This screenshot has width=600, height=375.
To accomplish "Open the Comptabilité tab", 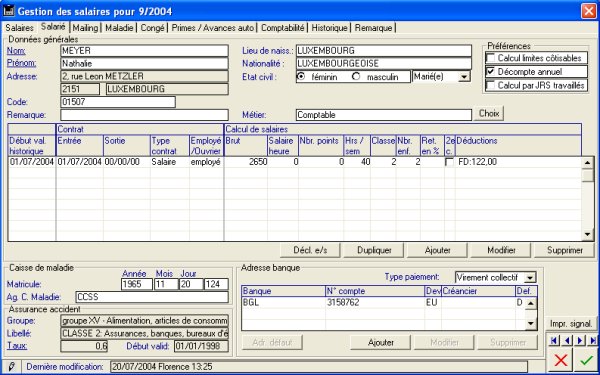I will (x=283, y=28).
